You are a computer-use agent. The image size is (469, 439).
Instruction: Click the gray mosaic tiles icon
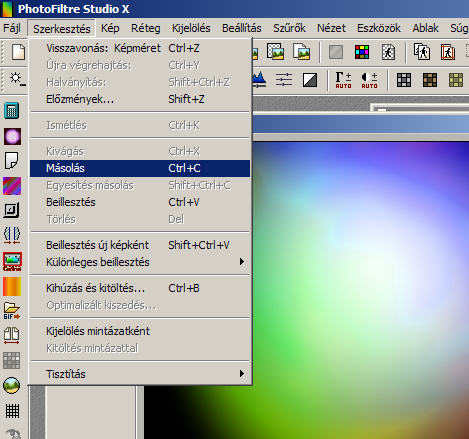[12, 360]
